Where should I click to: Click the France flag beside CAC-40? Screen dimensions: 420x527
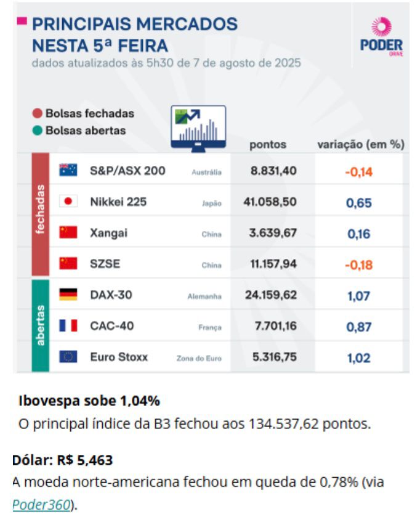click(68, 325)
